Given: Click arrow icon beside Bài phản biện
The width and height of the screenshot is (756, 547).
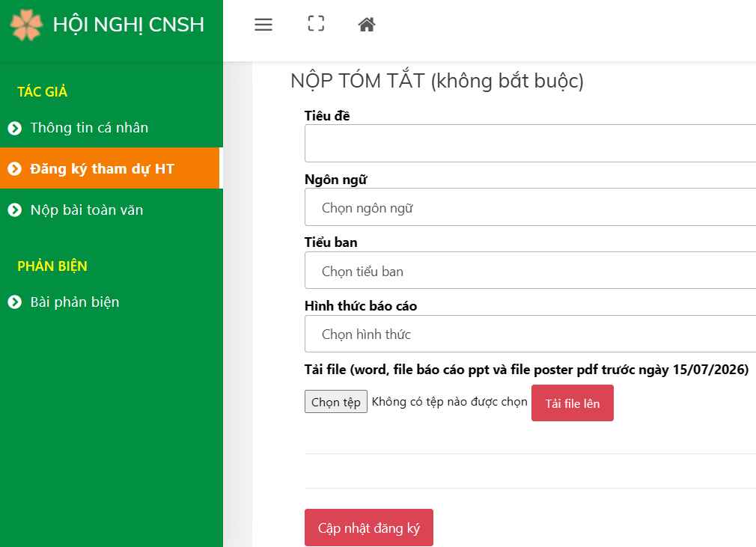Looking at the screenshot, I should click(x=14, y=302).
